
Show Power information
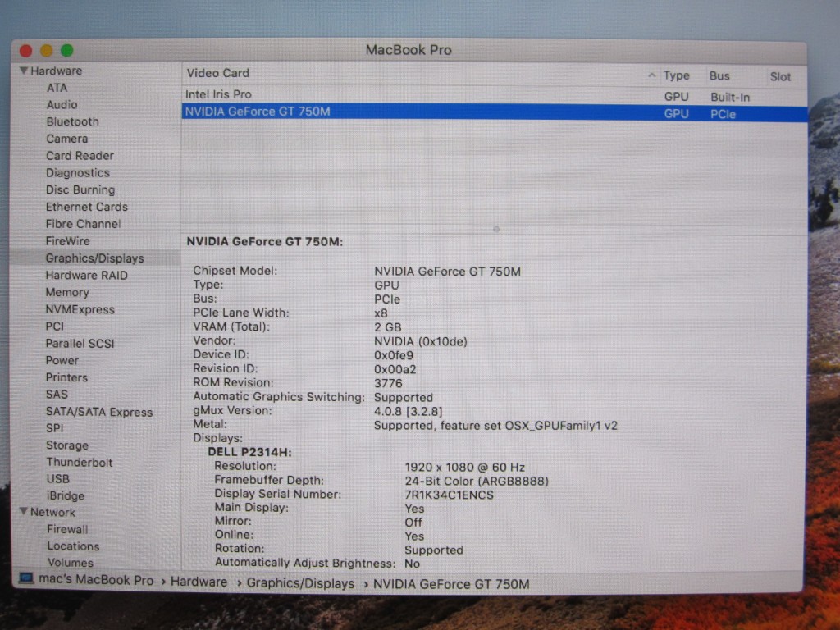(62, 361)
